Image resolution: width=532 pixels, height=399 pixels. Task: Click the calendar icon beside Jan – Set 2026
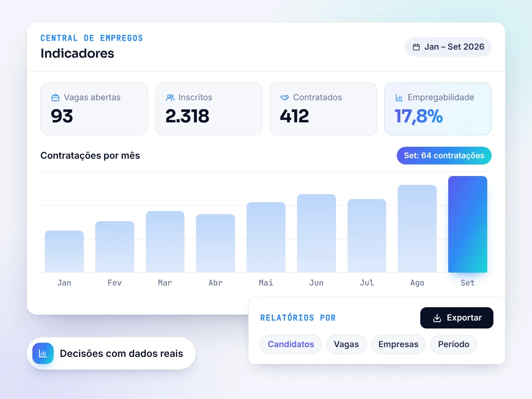(x=416, y=47)
